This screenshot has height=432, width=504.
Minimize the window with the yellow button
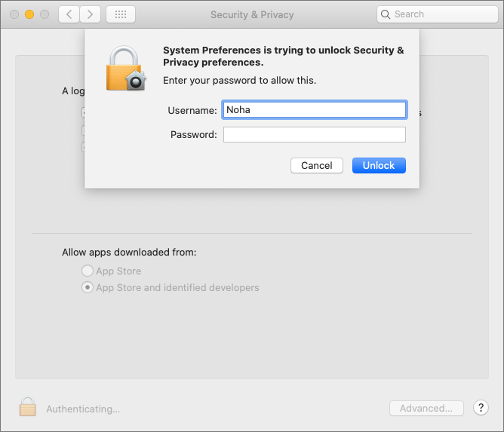click(29, 14)
